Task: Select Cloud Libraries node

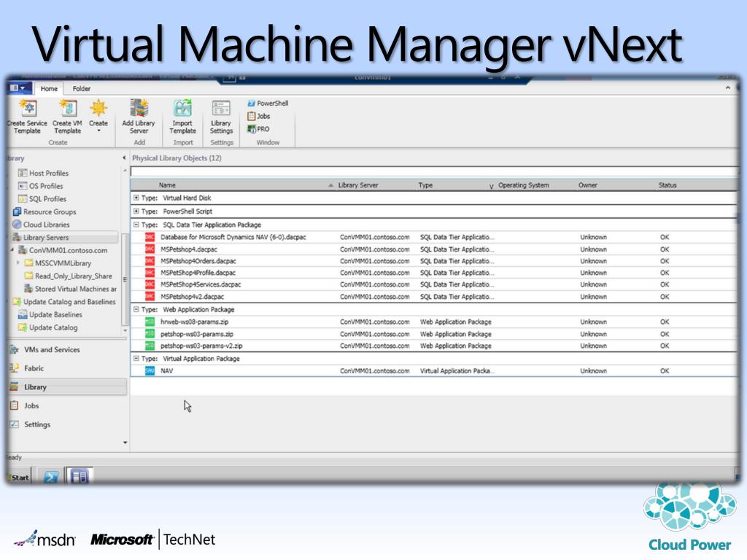Action: [41, 225]
